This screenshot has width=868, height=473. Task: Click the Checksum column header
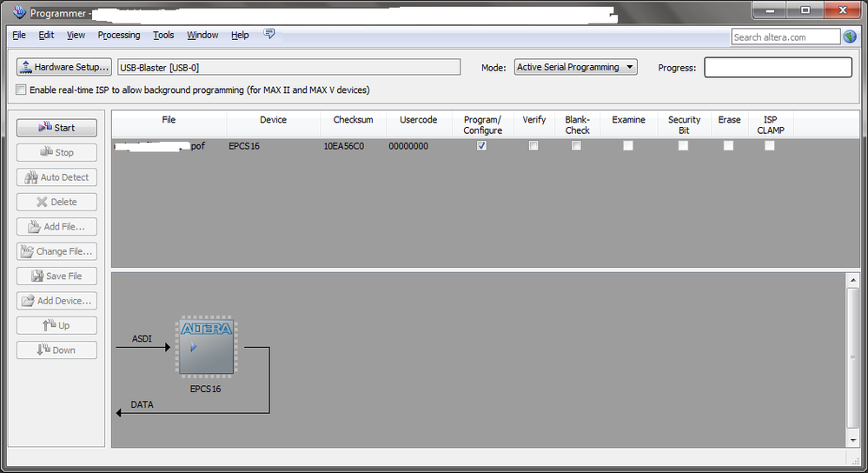(353, 124)
